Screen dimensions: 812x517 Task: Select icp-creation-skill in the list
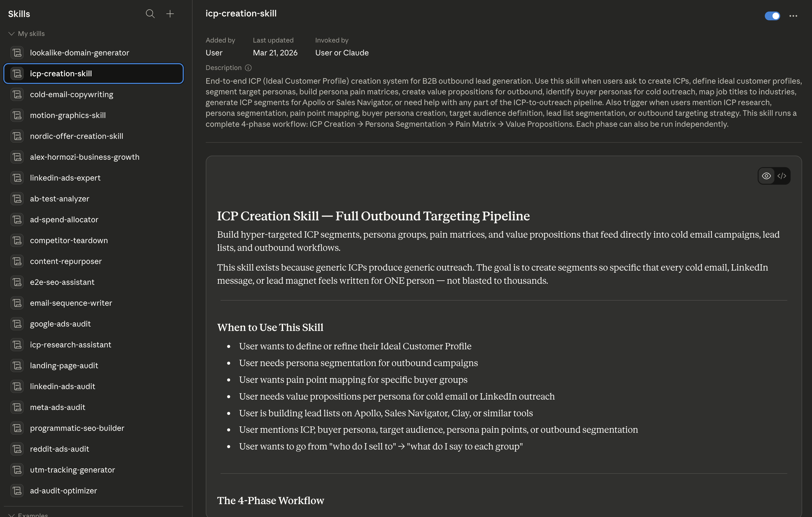(x=93, y=74)
